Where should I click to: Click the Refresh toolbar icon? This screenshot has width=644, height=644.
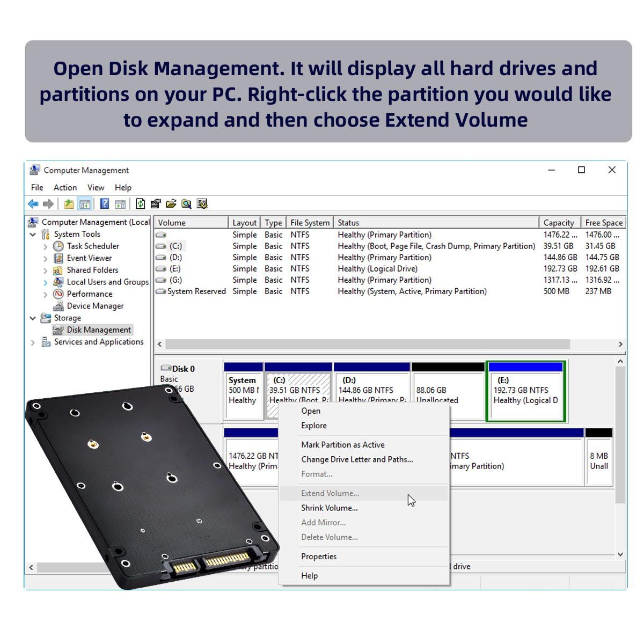[141, 204]
